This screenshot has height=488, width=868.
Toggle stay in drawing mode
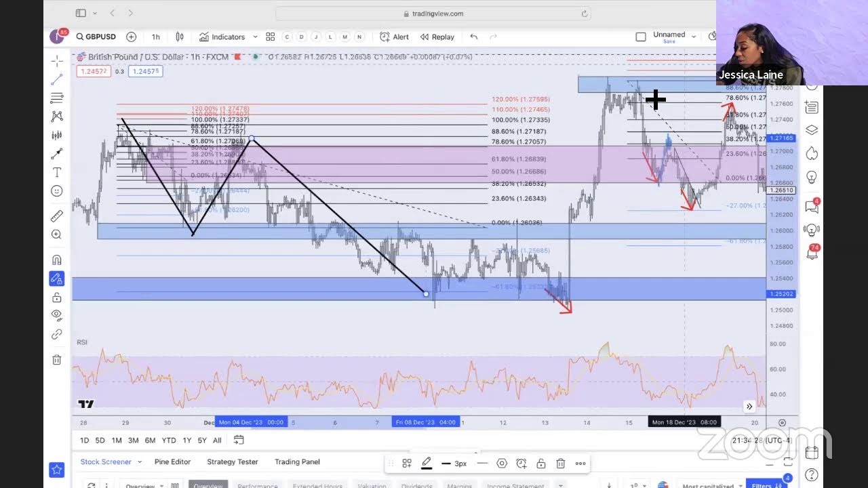pyautogui.click(x=57, y=279)
